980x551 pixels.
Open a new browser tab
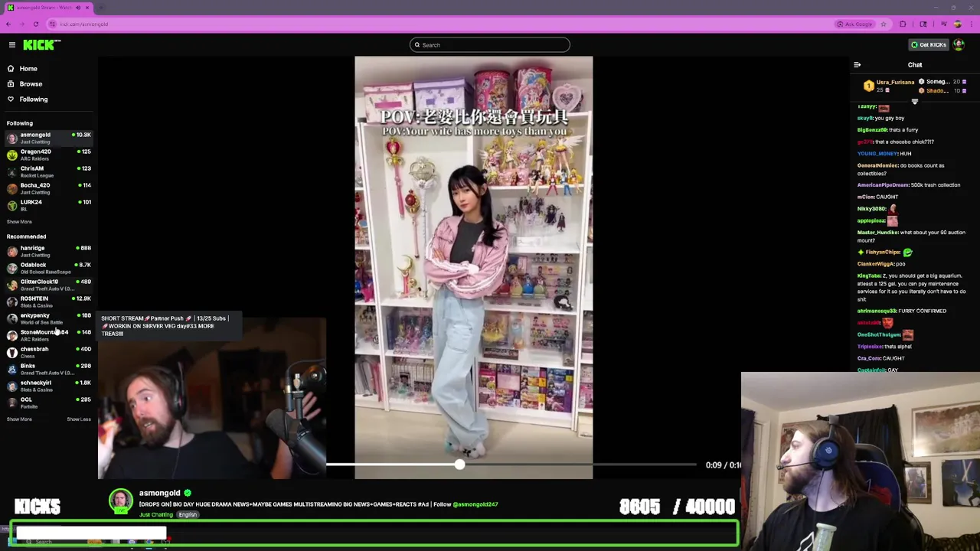pos(101,8)
